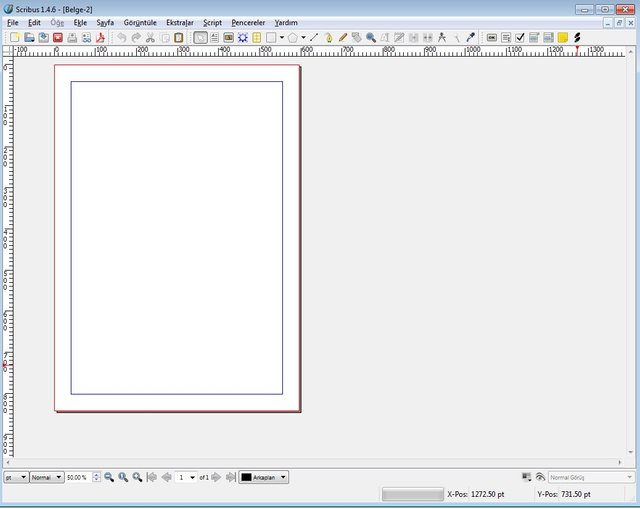This screenshot has width=640, height=509.
Task: Pick the Eye Dropper tool
Action: click(x=470, y=38)
